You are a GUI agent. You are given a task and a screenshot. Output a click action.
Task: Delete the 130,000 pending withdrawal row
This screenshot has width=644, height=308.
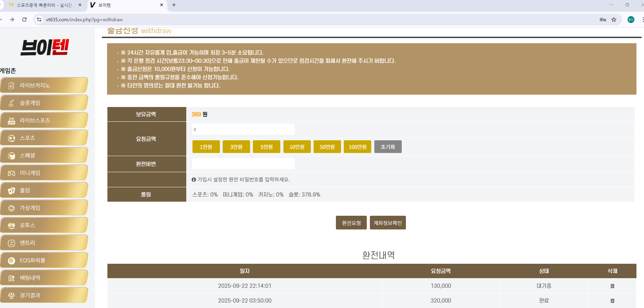point(612,286)
